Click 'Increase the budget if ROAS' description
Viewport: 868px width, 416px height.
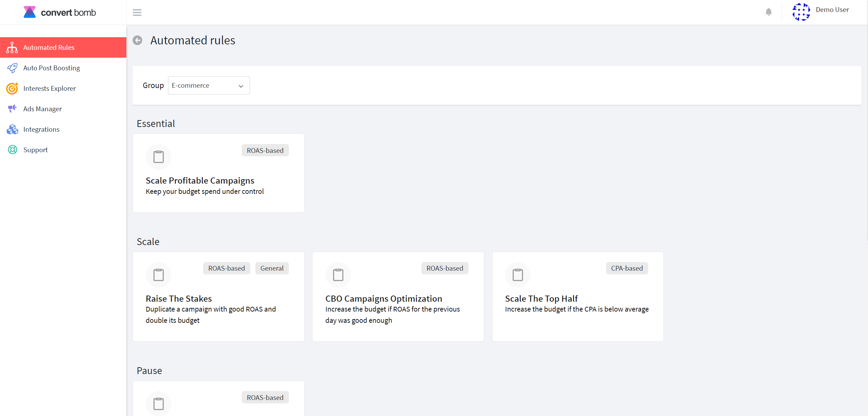[x=392, y=315]
